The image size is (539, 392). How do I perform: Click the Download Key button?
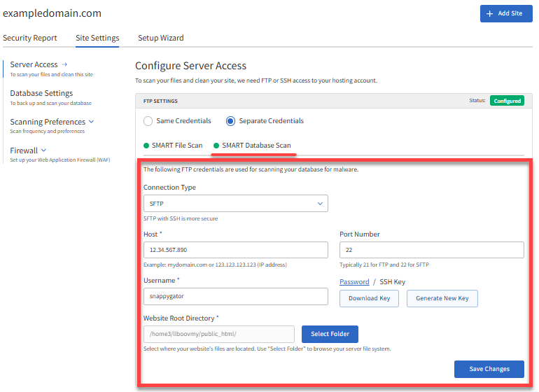click(x=369, y=298)
